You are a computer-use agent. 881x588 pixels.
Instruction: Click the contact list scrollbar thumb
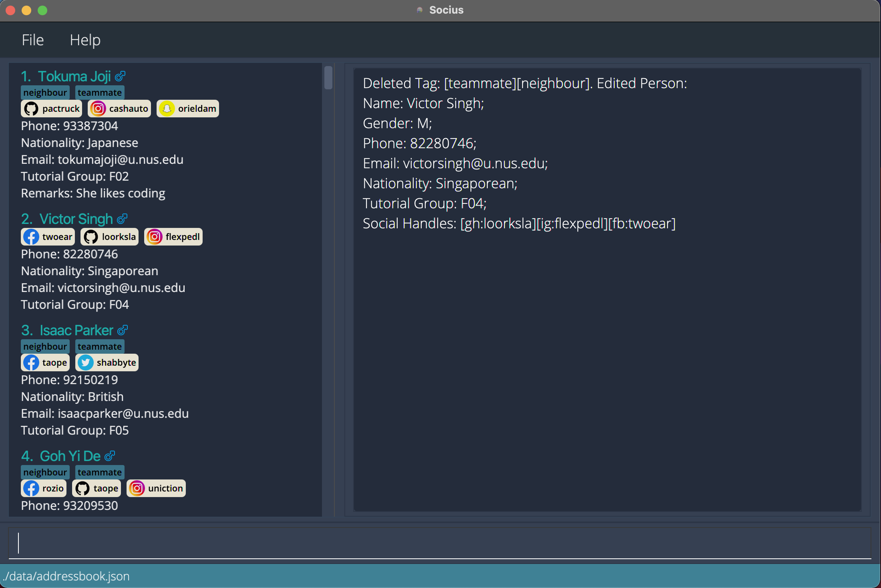[x=328, y=78]
